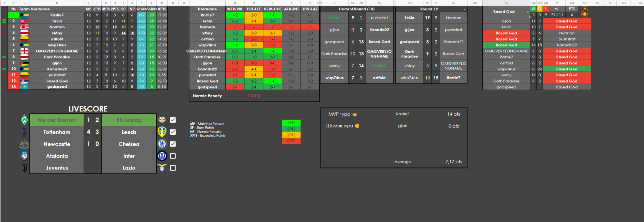Click the Werder Bremen club crest

tap(24, 120)
